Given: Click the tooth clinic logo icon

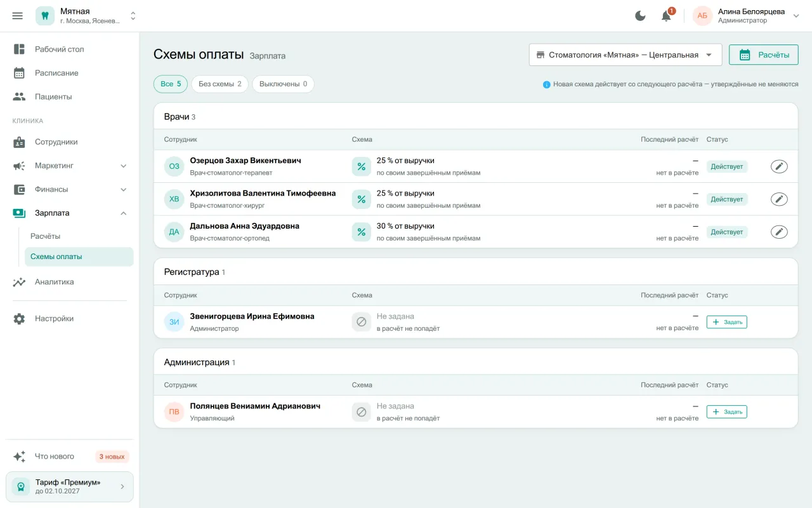Looking at the screenshot, I should tap(45, 16).
